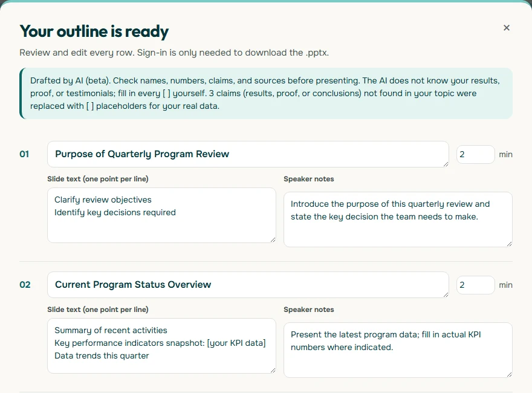Set slide 01 minutes value
This screenshot has width=532, height=393.
tap(475, 154)
